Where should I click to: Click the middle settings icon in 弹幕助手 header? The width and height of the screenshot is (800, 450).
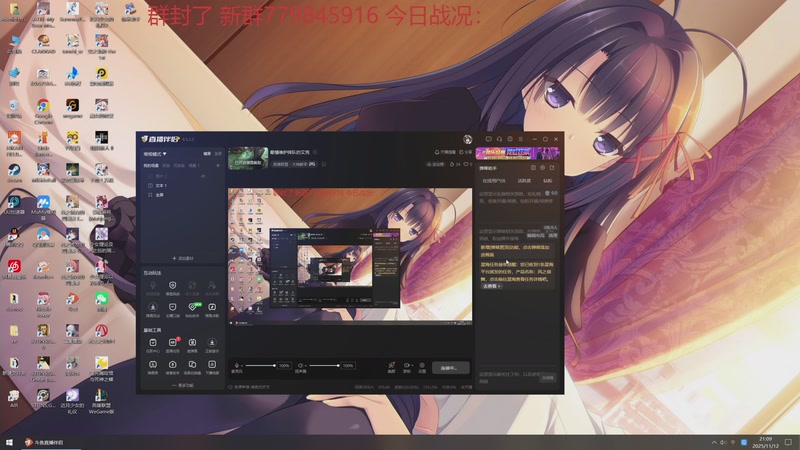pos(542,168)
